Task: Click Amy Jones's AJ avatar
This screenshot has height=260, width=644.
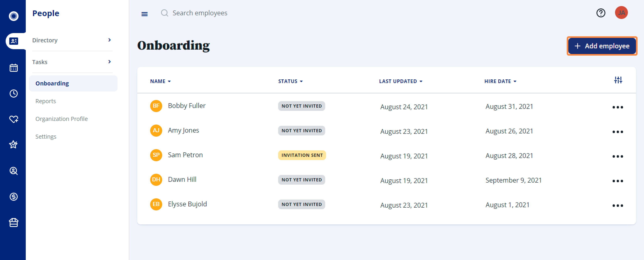Action: (x=156, y=130)
